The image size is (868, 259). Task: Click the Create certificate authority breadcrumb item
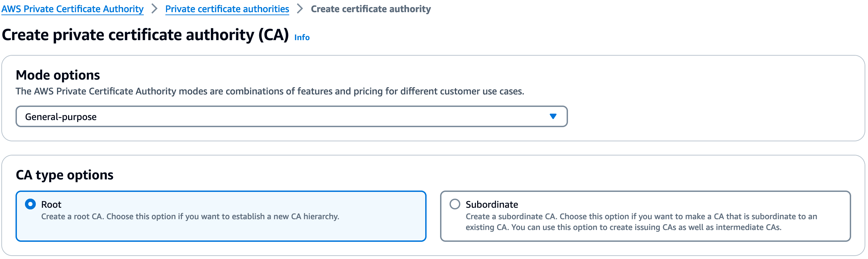click(371, 9)
